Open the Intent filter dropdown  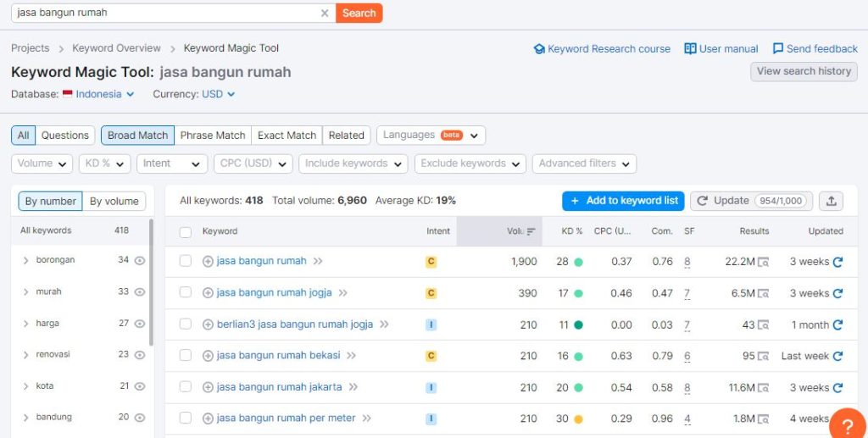[x=171, y=164]
